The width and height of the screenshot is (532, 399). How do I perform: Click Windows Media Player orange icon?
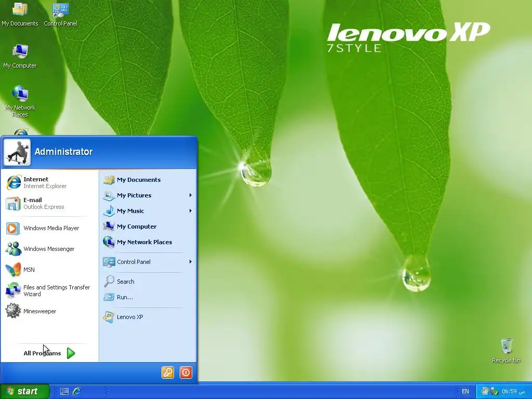click(x=12, y=229)
